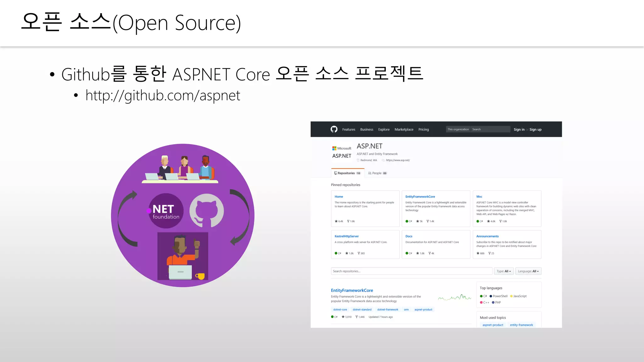Click the location pin icon beside Redmond, WA
Viewport: 644px width, 362px height.
tap(358, 160)
